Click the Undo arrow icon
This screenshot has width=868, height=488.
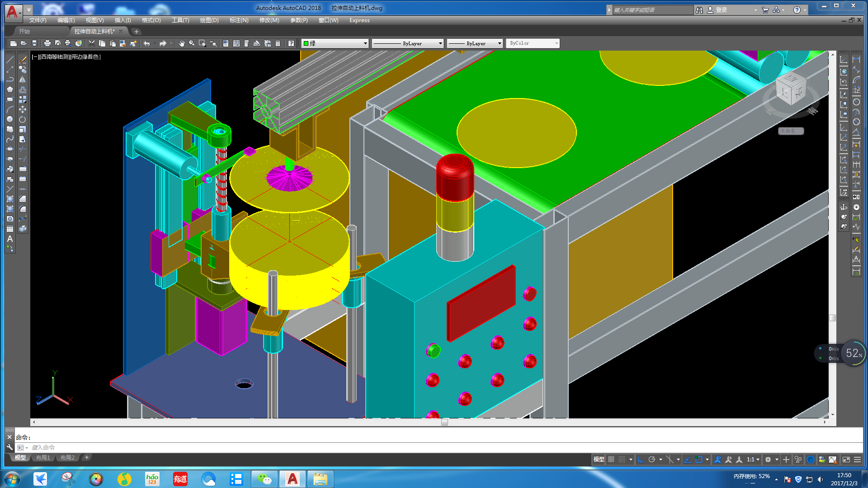coord(147,43)
